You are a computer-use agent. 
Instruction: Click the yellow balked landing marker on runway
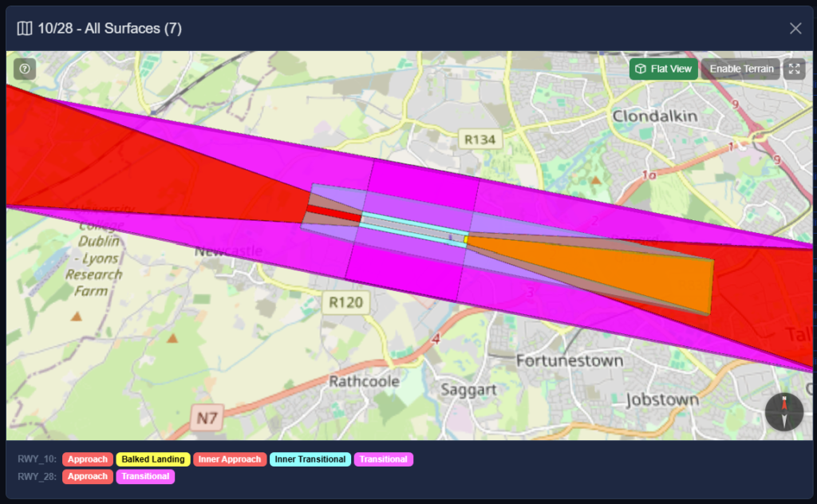[466, 239]
